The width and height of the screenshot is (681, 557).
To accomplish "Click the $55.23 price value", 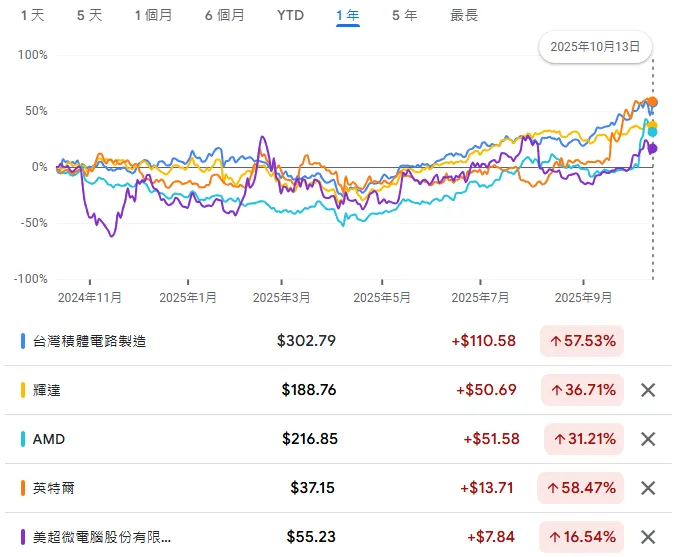I will [x=311, y=537].
